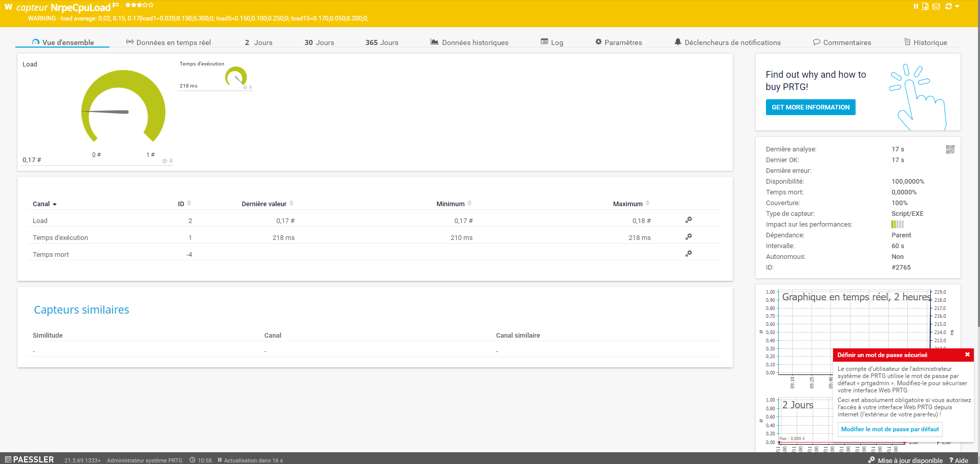Dismiss the red password security notification
Screen dimensions: 980x464
pos(967,354)
